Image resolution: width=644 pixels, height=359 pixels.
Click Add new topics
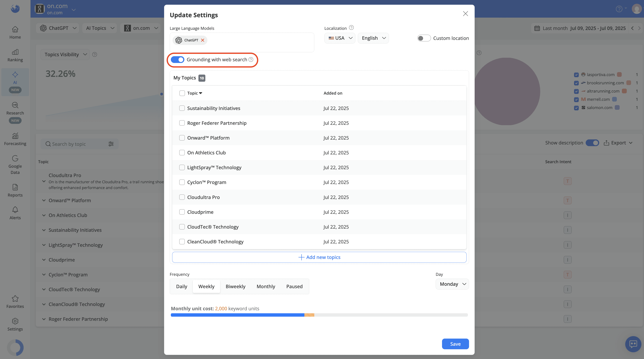(x=319, y=257)
